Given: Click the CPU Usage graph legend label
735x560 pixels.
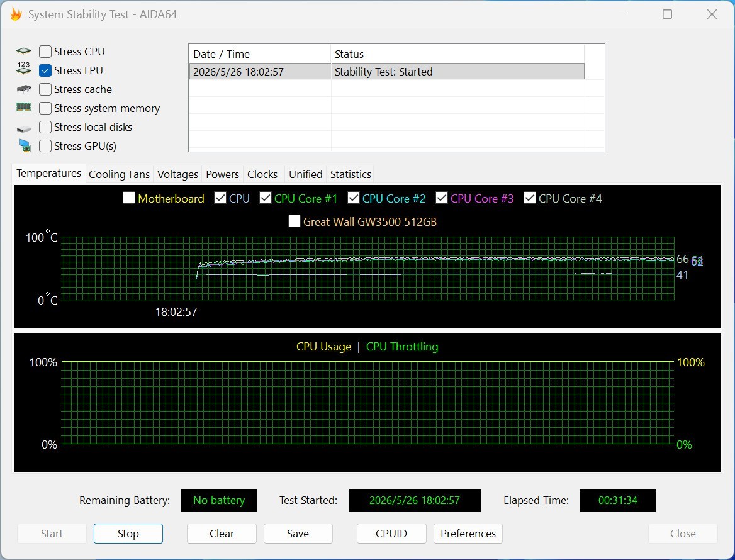Looking at the screenshot, I should pos(323,347).
